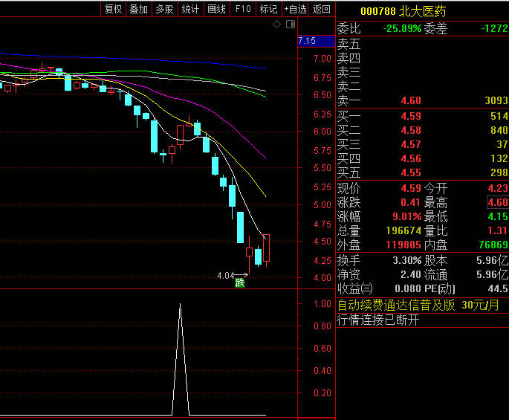Click 内盘 76869 value
Viewport: 509px width, 420px height.
(x=493, y=245)
